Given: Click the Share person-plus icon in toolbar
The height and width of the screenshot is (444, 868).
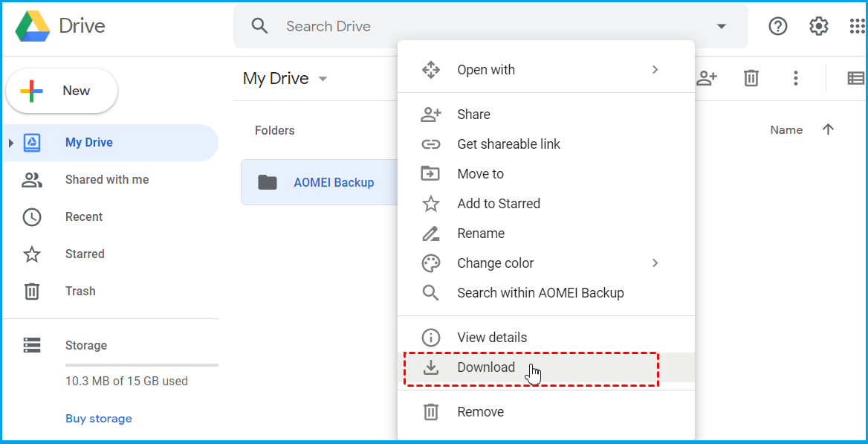Looking at the screenshot, I should point(706,77).
